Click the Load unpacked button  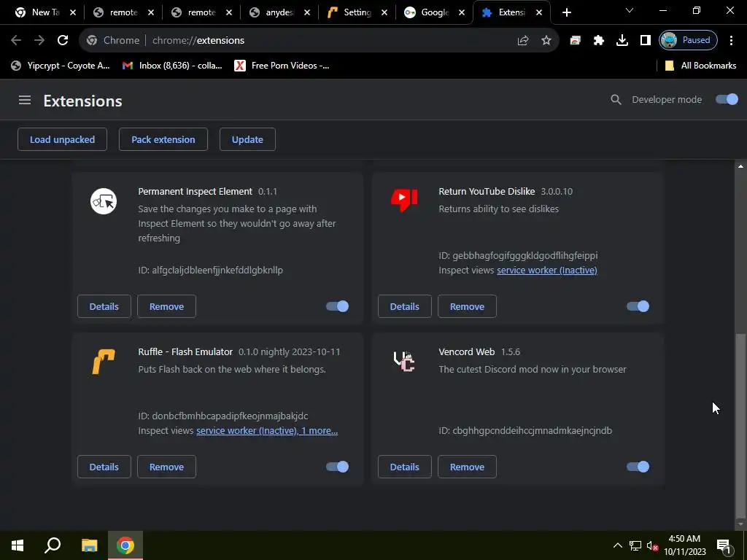coord(63,139)
